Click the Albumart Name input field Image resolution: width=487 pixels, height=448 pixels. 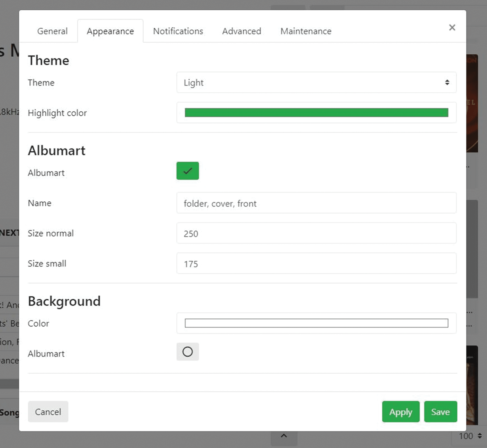(x=316, y=203)
